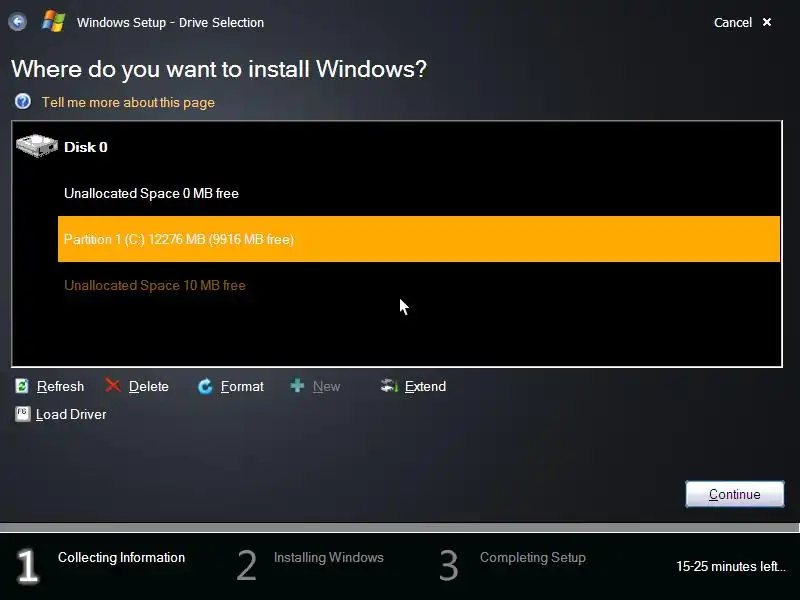Click the Continue button

(735, 494)
